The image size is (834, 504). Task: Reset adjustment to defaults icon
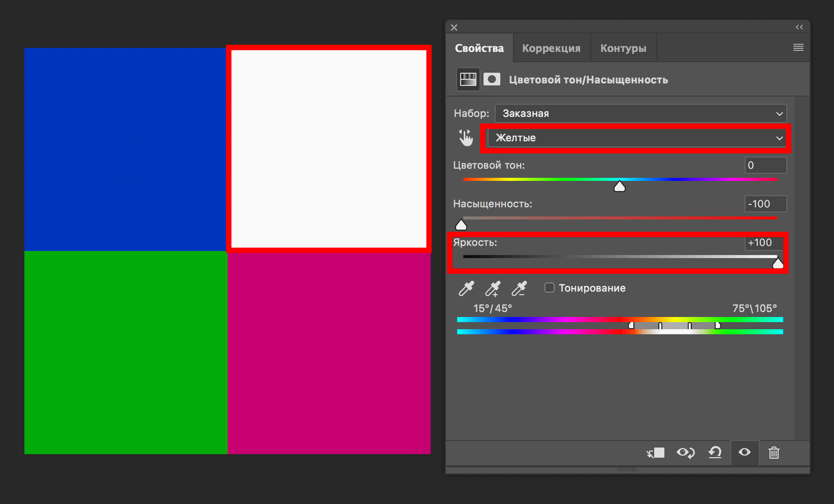pos(715,453)
